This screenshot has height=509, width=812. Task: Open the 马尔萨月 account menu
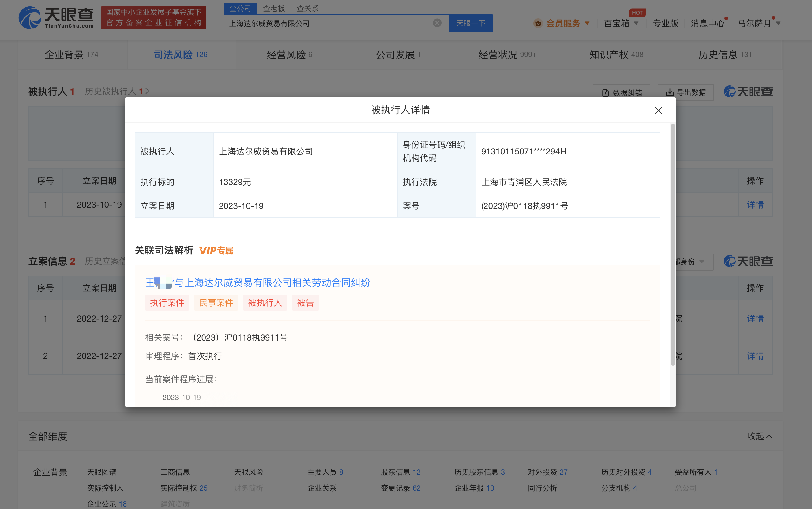[758, 23]
